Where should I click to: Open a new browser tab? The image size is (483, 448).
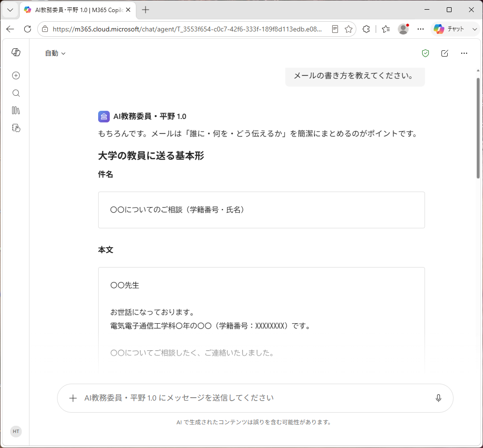tap(146, 10)
